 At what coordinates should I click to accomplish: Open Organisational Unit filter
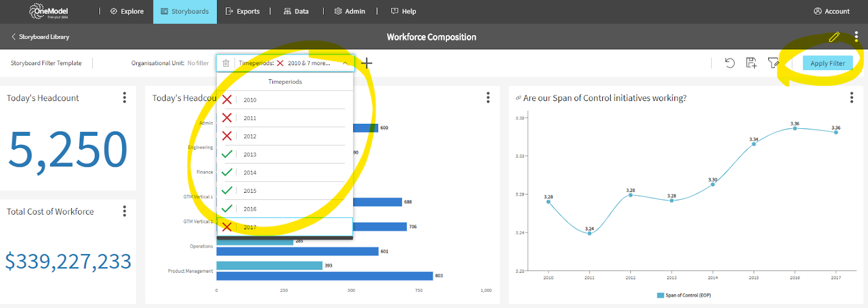coord(170,63)
